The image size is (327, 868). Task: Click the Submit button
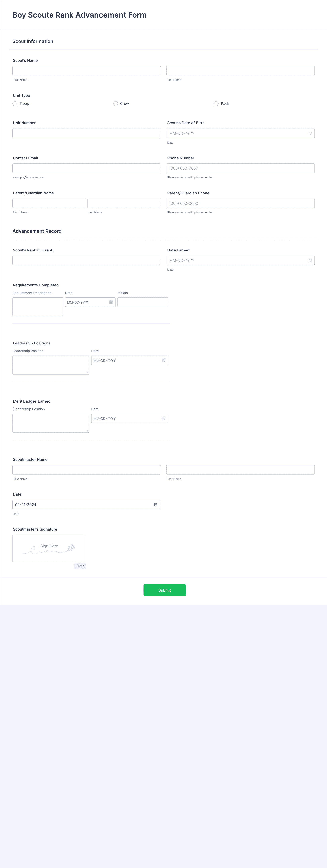click(x=164, y=590)
